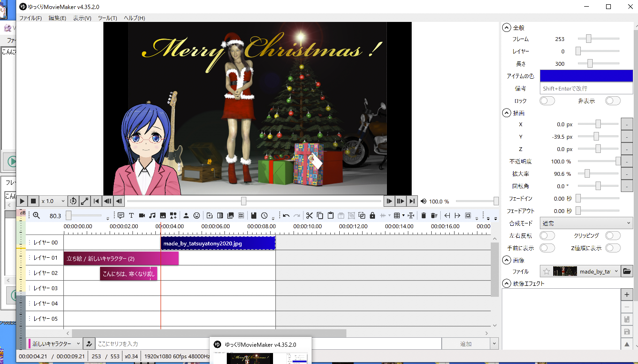The image size is (638, 364).
Task: Open file browser with the folder icon beside ファイル
Action: point(627,272)
